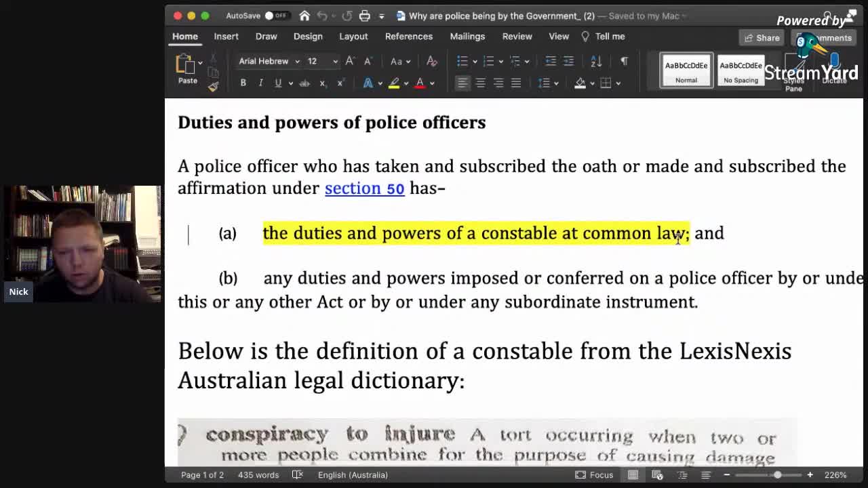868x488 pixels.
Task: Center align text
Action: tap(480, 83)
